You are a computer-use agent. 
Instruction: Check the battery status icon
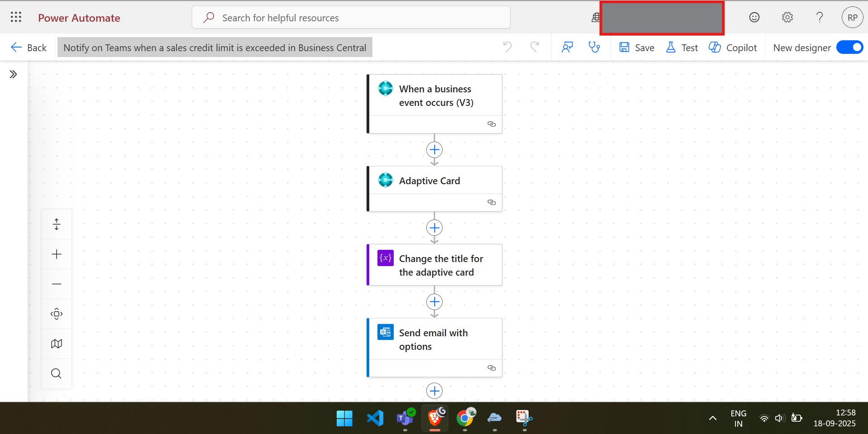click(x=796, y=418)
